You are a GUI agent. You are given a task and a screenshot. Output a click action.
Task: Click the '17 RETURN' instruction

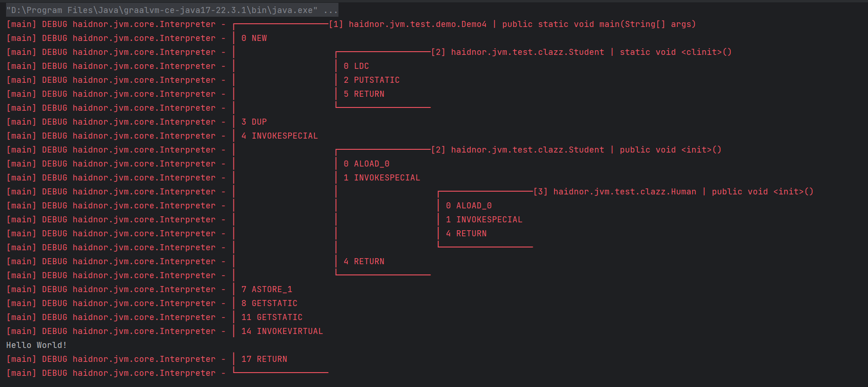click(x=265, y=359)
